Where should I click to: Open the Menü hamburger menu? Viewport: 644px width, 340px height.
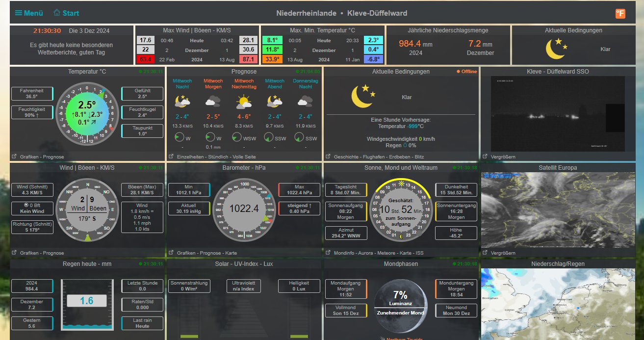(x=29, y=13)
